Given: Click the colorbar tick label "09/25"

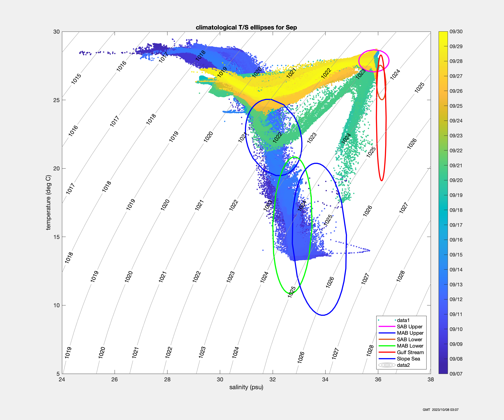Looking at the screenshot, I should tap(456, 106).
